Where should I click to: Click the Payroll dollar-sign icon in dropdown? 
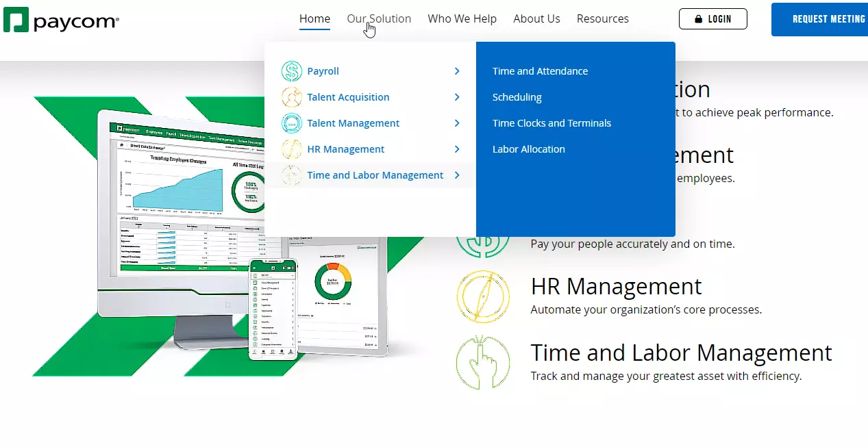(x=291, y=71)
